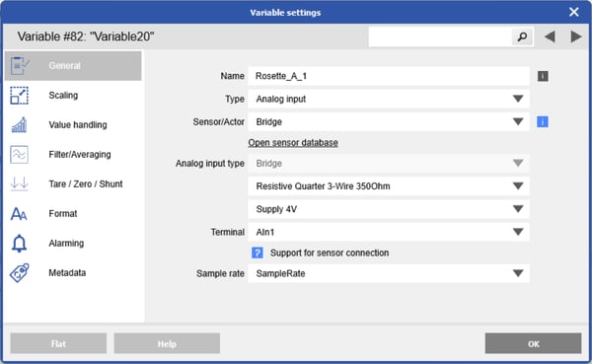Click the Tare / Zero / Shunt arrows icon
592x364 pixels.
coord(19,183)
